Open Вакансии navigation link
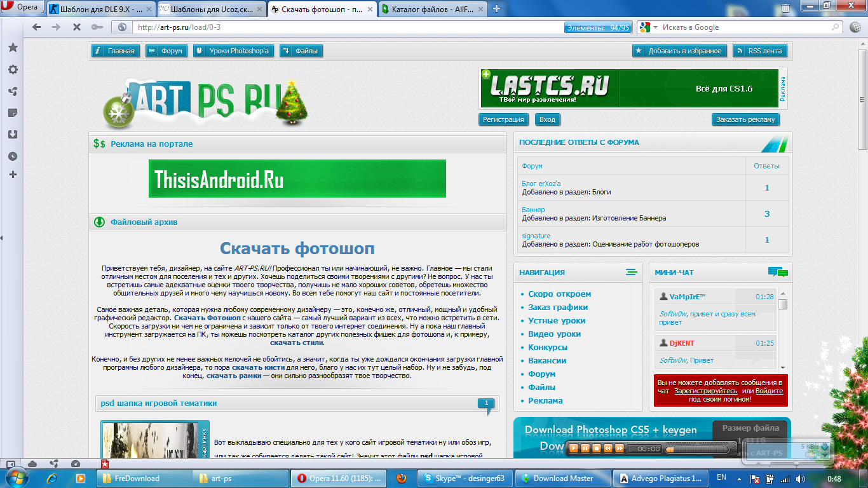868x488 pixels. pos(547,361)
